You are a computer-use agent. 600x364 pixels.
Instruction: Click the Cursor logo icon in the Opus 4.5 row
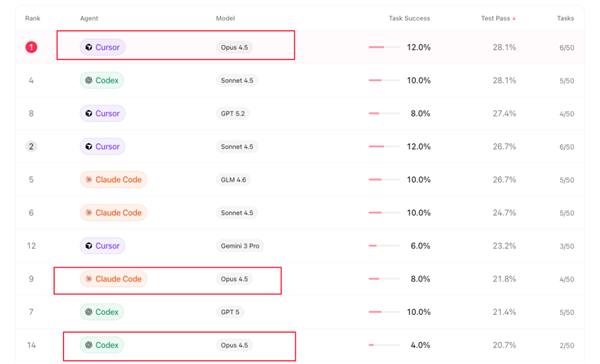coord(89,47)
